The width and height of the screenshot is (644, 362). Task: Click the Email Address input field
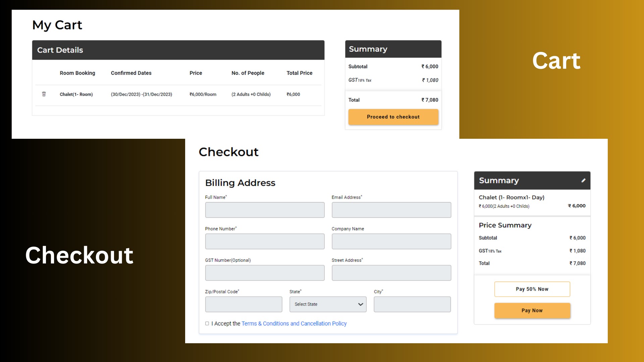tap(391, 209)
